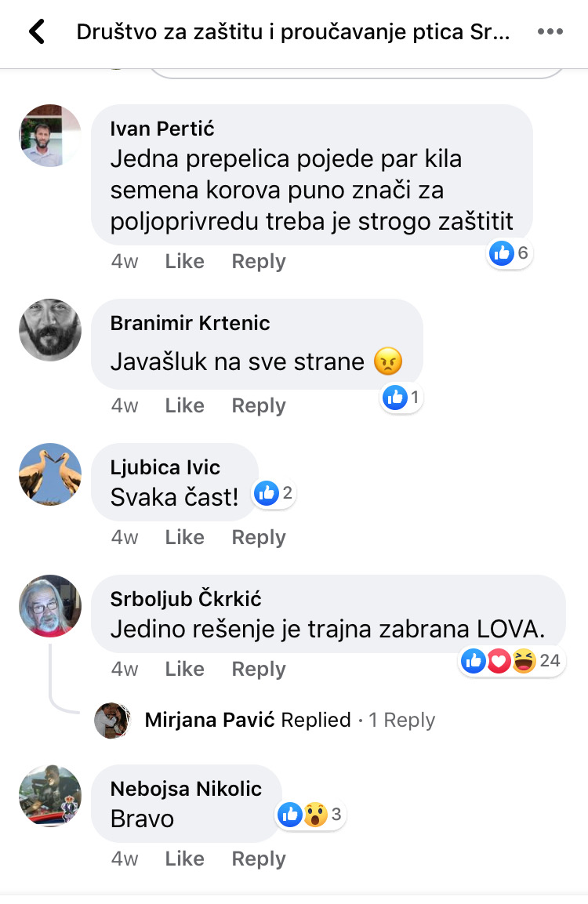Like Branimir Krtenic's comment
The width and height of the screenshot is (588, 904).
point(184,405)
